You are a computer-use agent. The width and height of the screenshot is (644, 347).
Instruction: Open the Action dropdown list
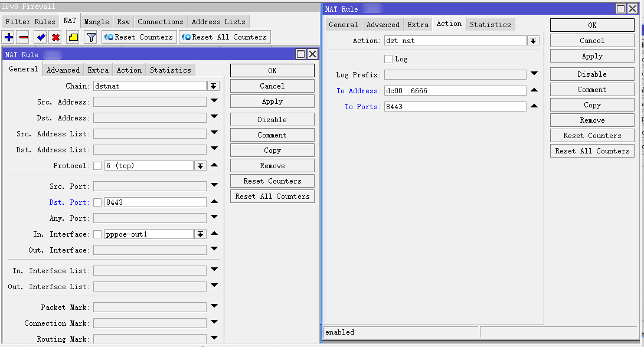coord(533,41)
